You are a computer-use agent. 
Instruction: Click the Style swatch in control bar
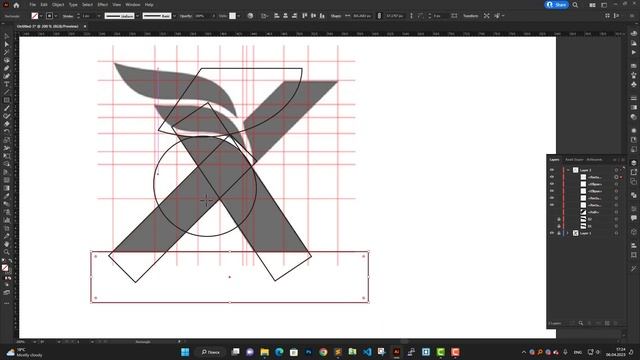coord(232,16)
